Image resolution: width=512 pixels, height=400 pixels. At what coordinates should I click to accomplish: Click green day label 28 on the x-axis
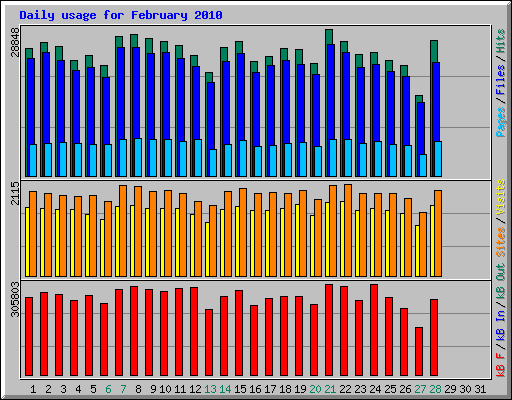click(435, 389)
